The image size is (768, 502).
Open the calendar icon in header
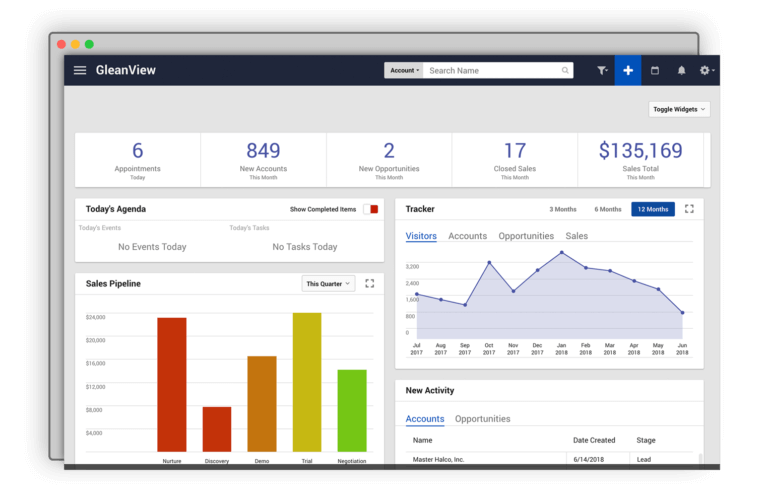click(x=655, y=71)
